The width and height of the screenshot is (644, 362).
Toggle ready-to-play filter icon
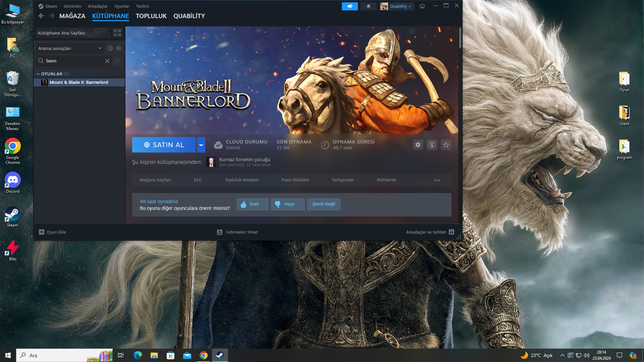click(x=119, y=48)
